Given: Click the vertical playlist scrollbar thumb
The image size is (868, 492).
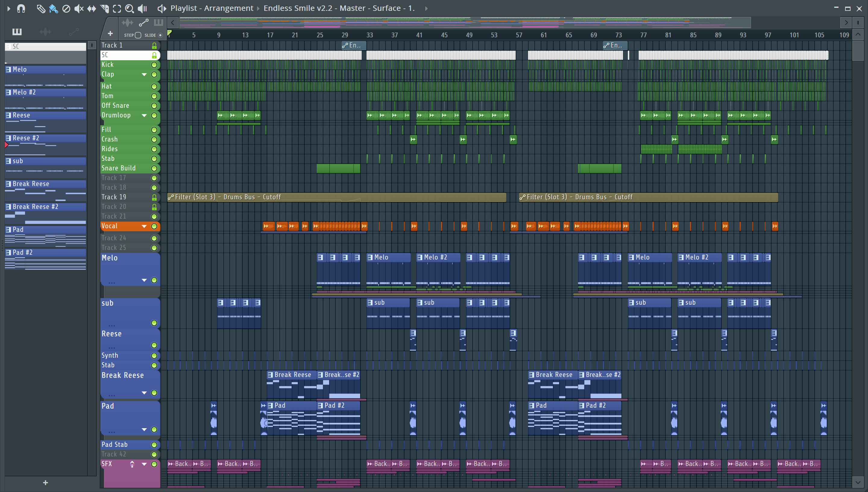Looking at the screenshot, I should point(858,51).
